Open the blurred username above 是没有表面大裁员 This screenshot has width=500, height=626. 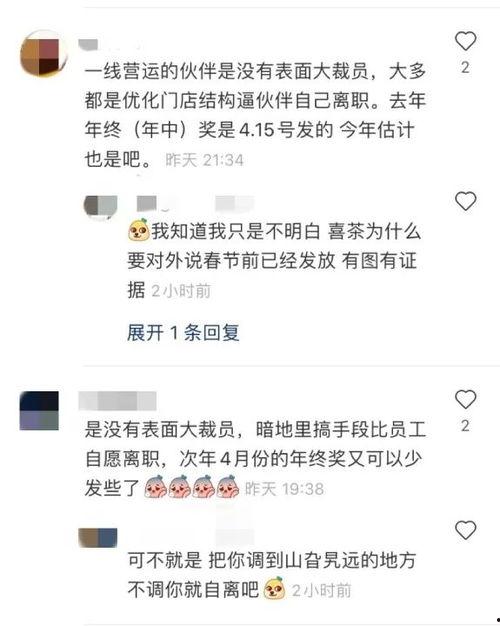click(117, 401)
